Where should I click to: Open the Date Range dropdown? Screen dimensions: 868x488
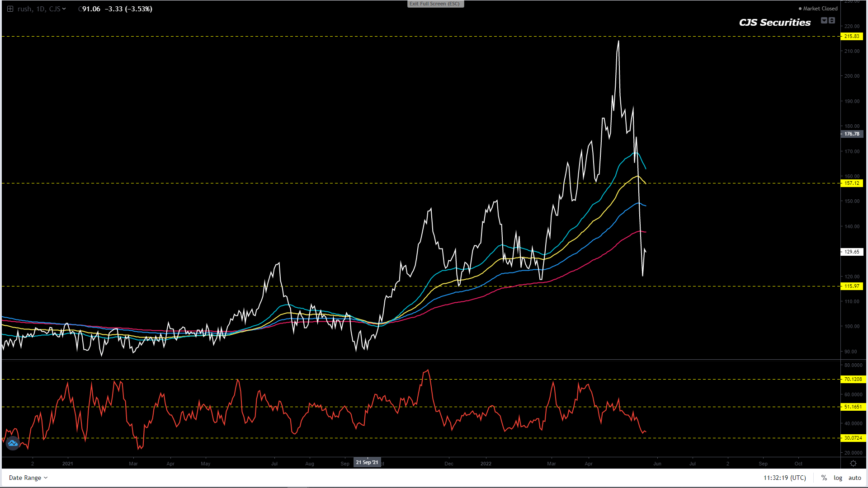pyautogui.click(x=28, y=478)
